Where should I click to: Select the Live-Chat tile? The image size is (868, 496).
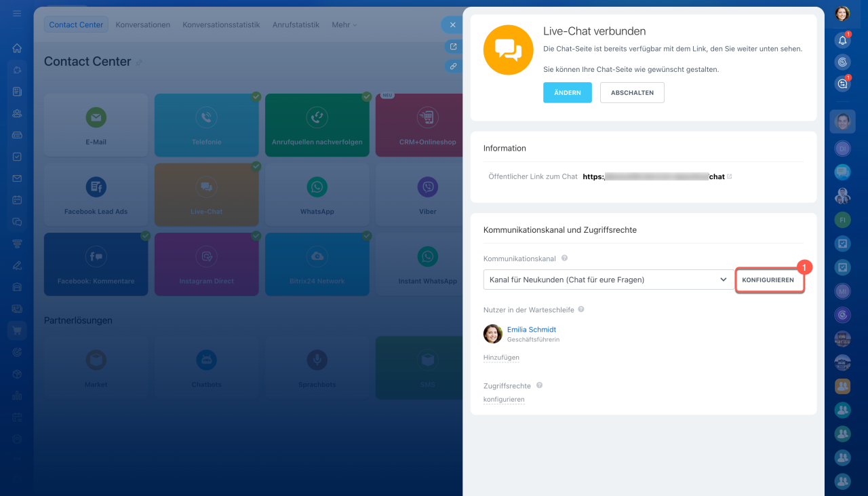tap(206, 195)
